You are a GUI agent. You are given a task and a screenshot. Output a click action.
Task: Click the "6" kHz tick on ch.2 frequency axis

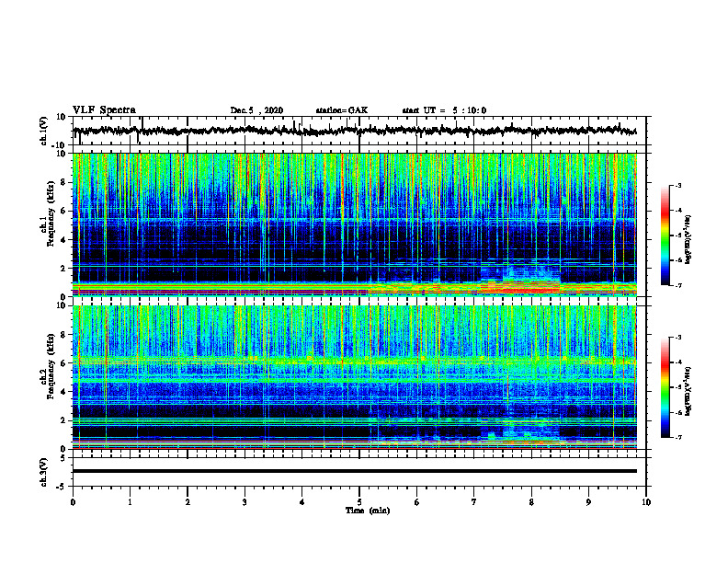(63, 363)
